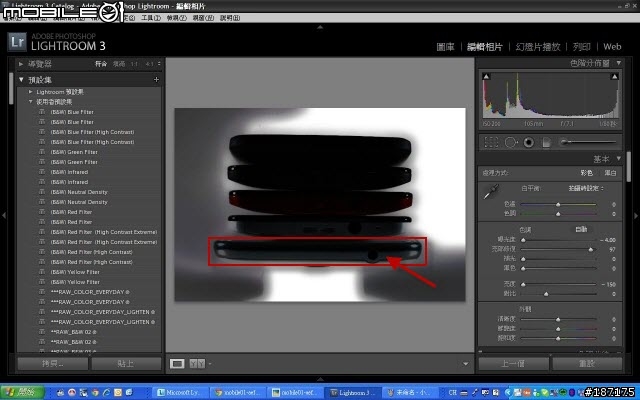
Task: Click right panel vertical scrollbar
Action: point(629,167)
